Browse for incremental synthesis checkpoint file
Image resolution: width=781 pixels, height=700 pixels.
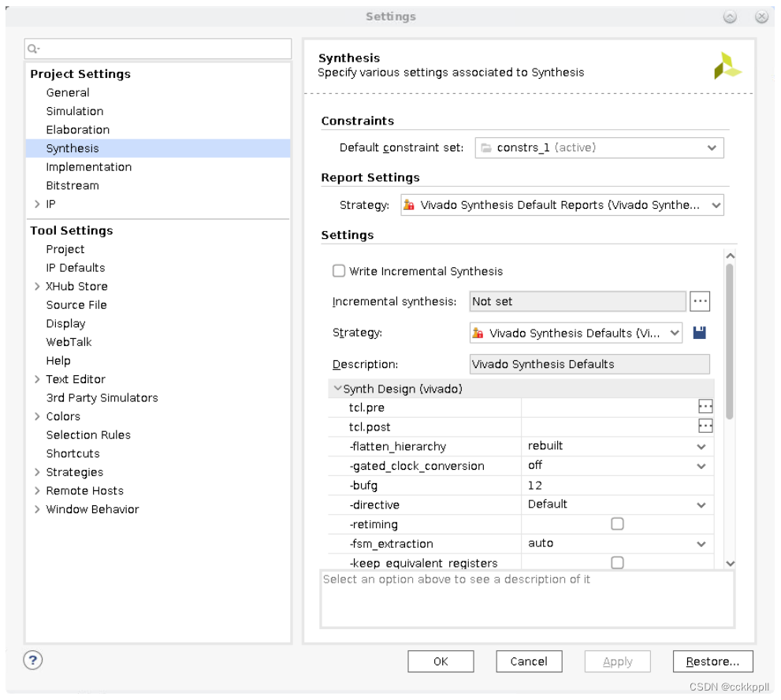click(x=700, y=301)
